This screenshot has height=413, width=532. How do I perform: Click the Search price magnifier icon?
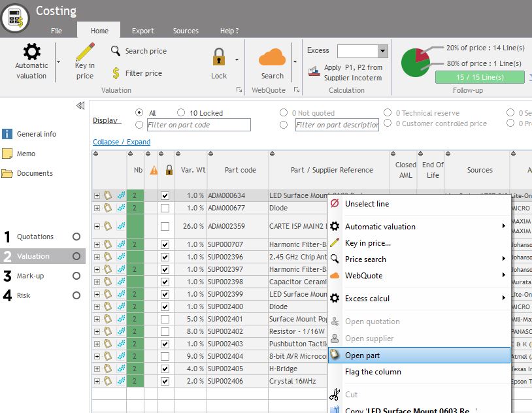click(116, 51)
